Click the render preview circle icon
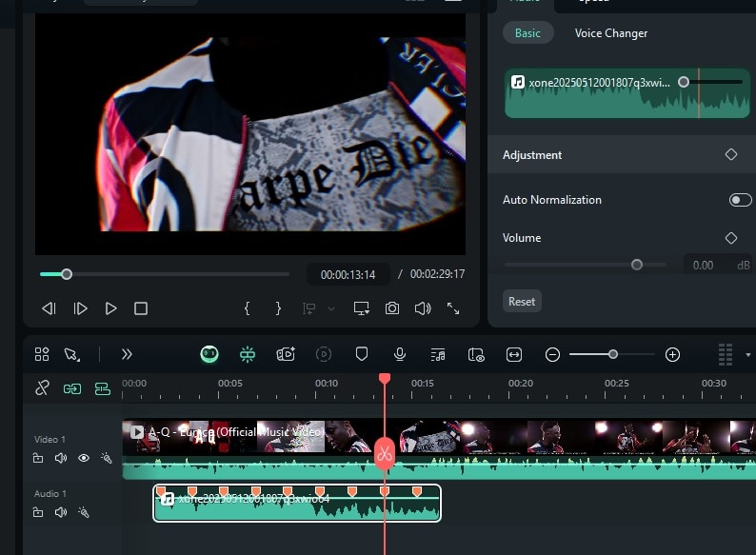Screen dimensions: 756x555 pos(324,354)
